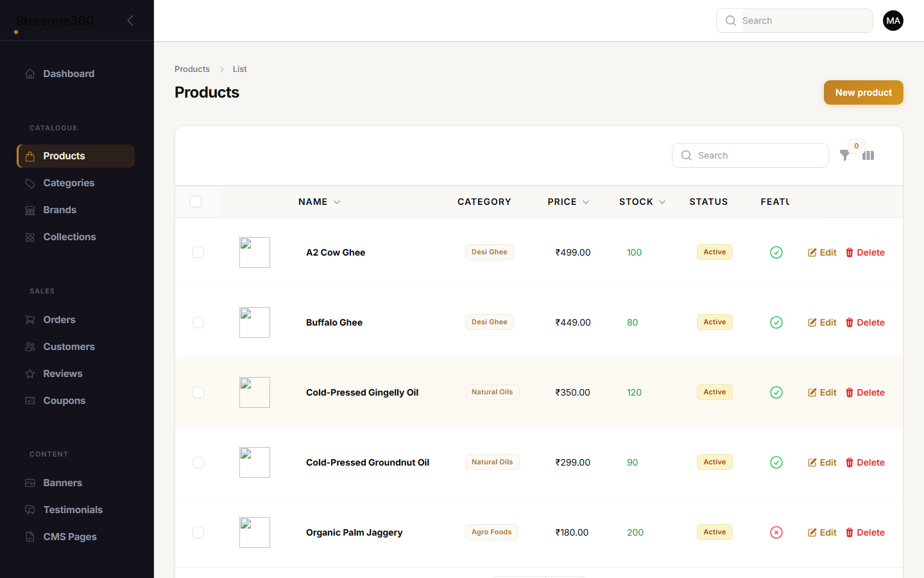Open Collections in the sidebar

coord(76,237)
